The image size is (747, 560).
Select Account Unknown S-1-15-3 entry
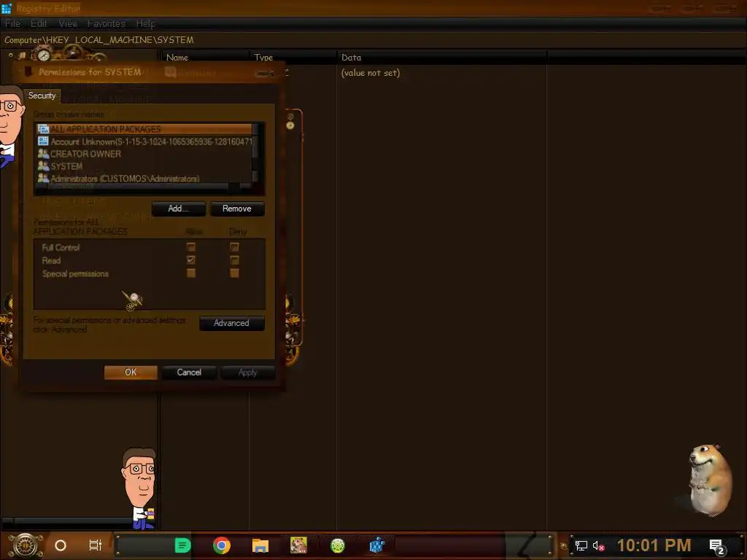[x=144, y=141]
